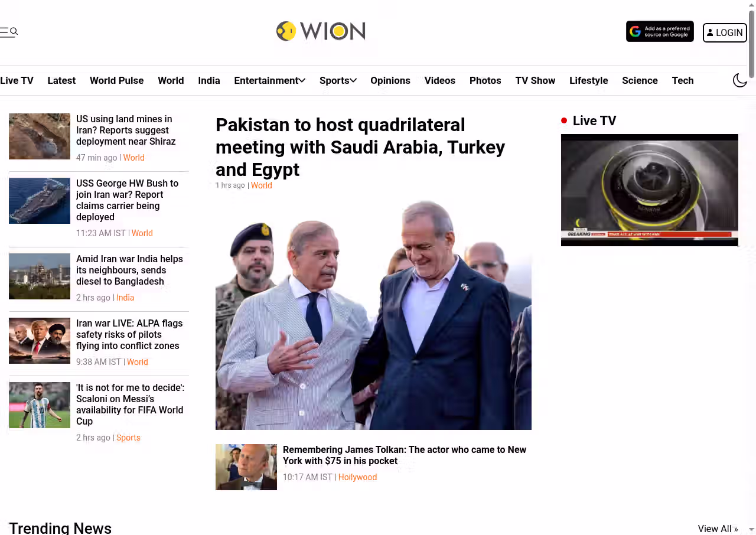The image size is (756, 535).
Task: Toggle dark mode with the moon icon
Action: (x=740, y=80)
